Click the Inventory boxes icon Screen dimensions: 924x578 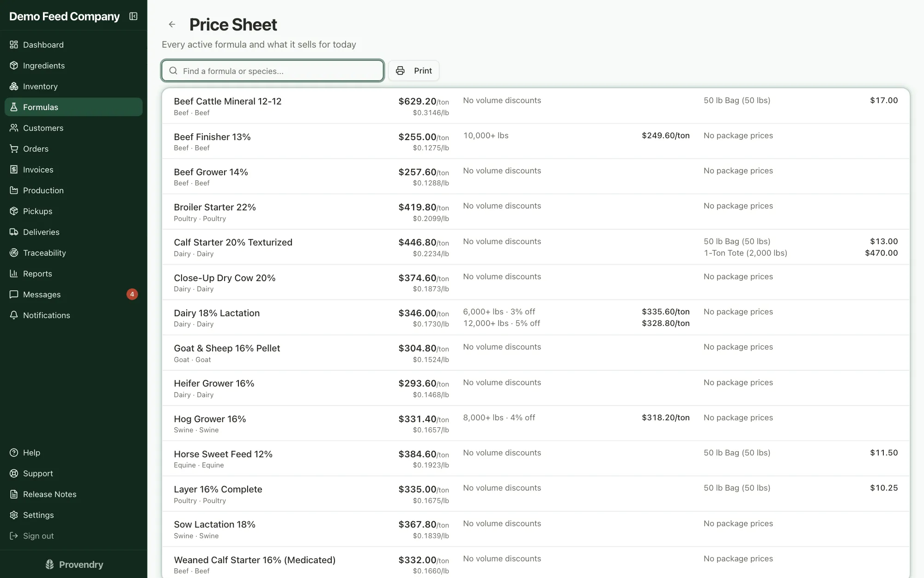click(x=14, y=86)
